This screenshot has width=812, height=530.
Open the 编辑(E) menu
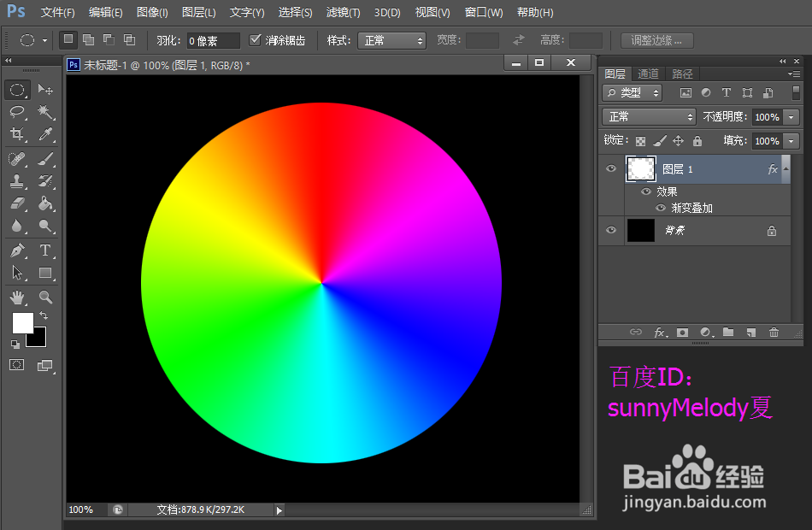[106, 13]
